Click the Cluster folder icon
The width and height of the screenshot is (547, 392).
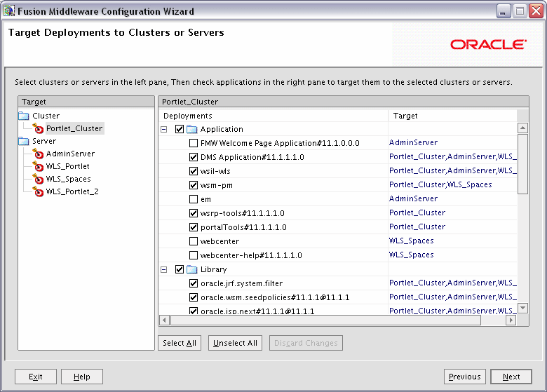(x=24, y=116)
